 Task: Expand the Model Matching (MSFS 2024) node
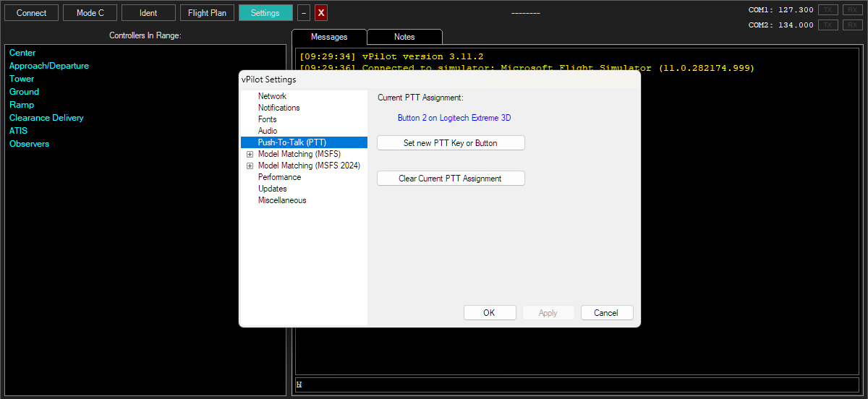point(250,166)
